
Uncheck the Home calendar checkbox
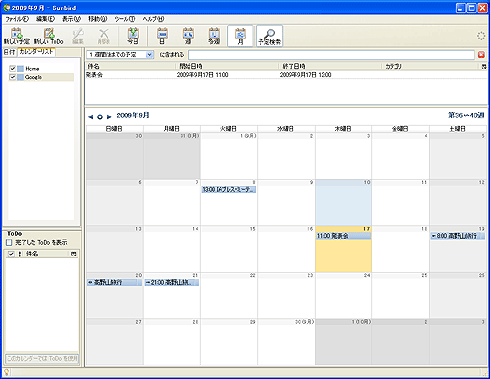coord(13,68)
